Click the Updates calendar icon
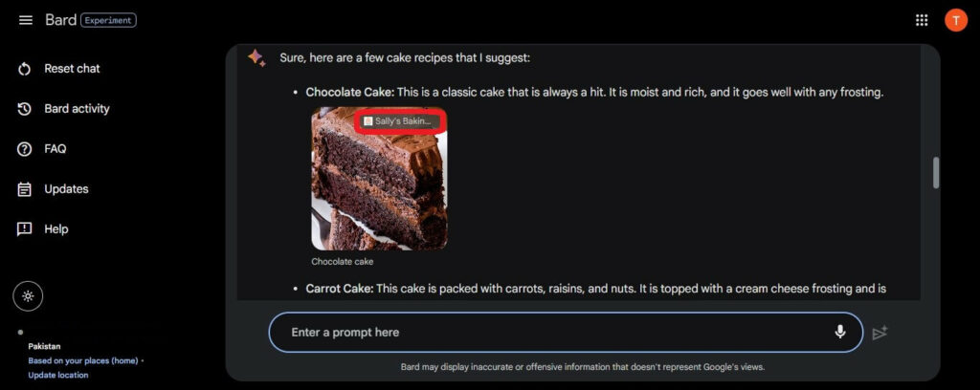 [x=24, y=189]
